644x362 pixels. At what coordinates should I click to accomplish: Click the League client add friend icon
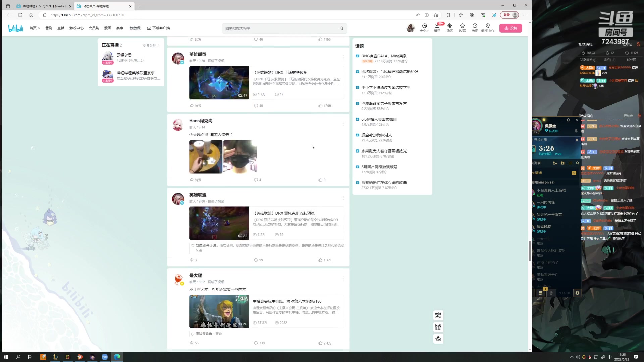click(555, 163)
